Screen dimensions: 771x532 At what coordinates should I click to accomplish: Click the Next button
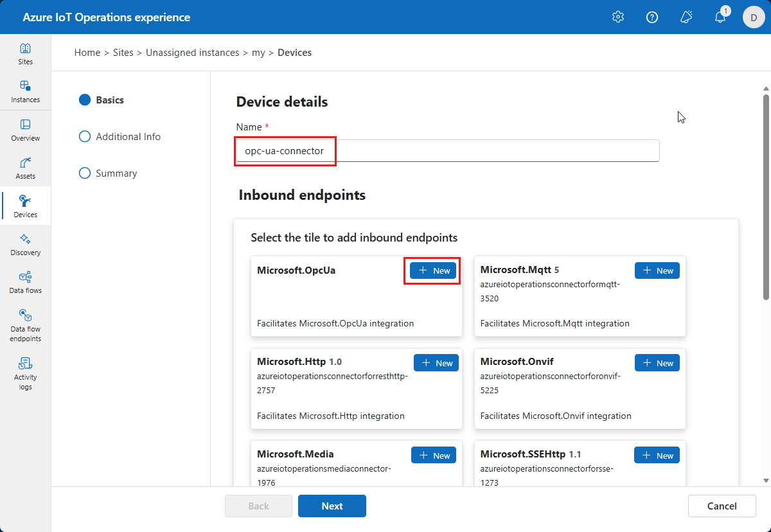coord(332,506)
